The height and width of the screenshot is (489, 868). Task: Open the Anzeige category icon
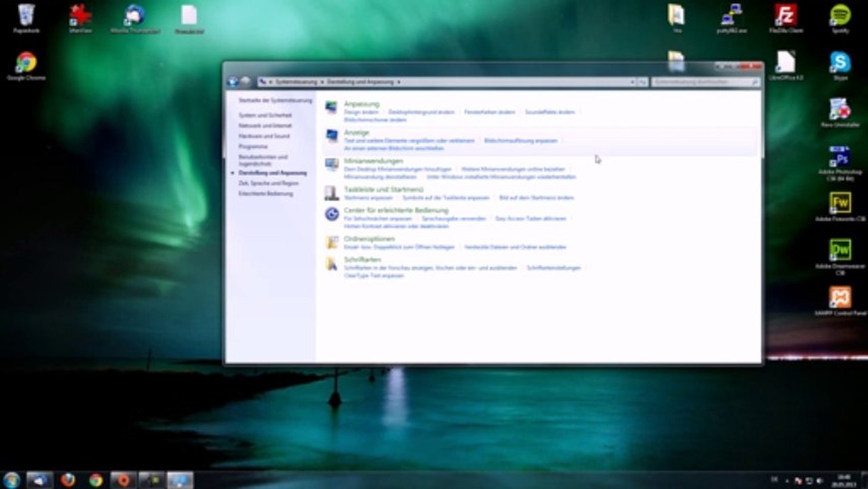pyautogui.click(x=331, y=136)
